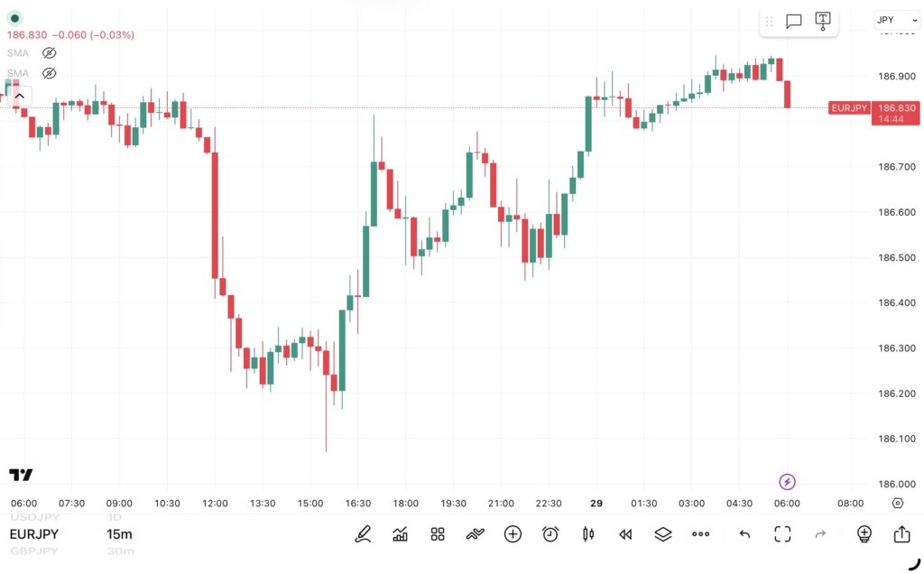
Task: Open the indicators chart icon
Action: [x=401, y=534]
